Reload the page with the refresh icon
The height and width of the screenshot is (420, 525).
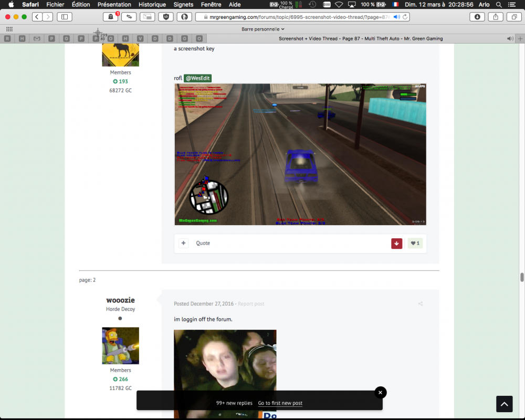[405, 17]
